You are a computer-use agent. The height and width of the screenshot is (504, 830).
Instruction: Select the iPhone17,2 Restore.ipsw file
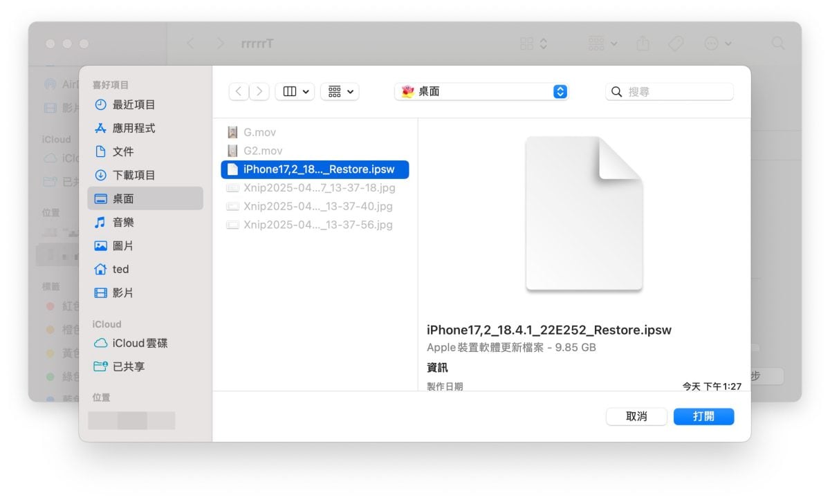315,169
